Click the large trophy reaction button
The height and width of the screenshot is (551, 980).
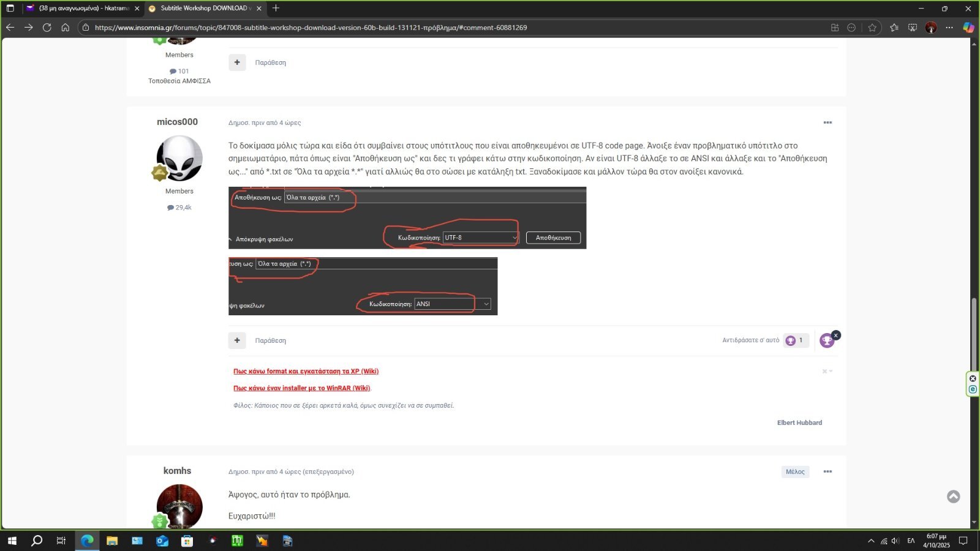(827, 340)
